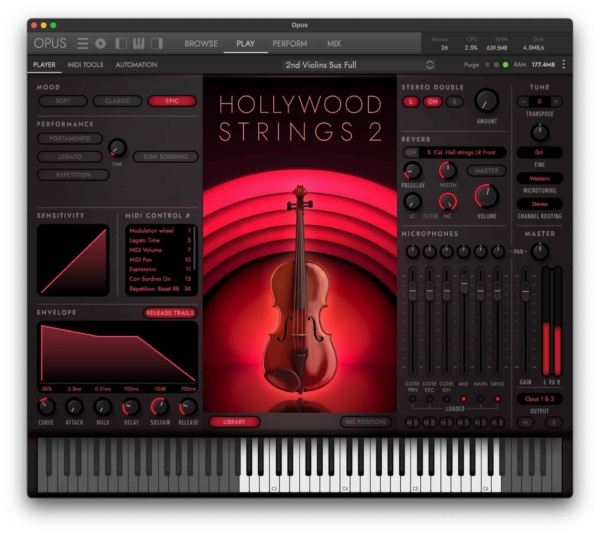Viewport: 600px width, 534px height.
Task: Click the Mic Positions button
Action: (x=366, y=422)
